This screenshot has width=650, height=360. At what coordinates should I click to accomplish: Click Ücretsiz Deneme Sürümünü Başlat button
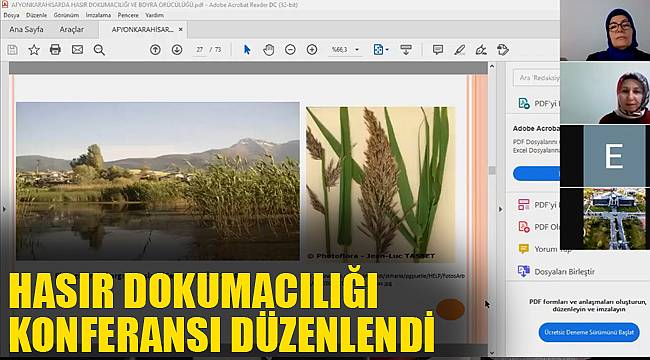[x=589, y=332]
